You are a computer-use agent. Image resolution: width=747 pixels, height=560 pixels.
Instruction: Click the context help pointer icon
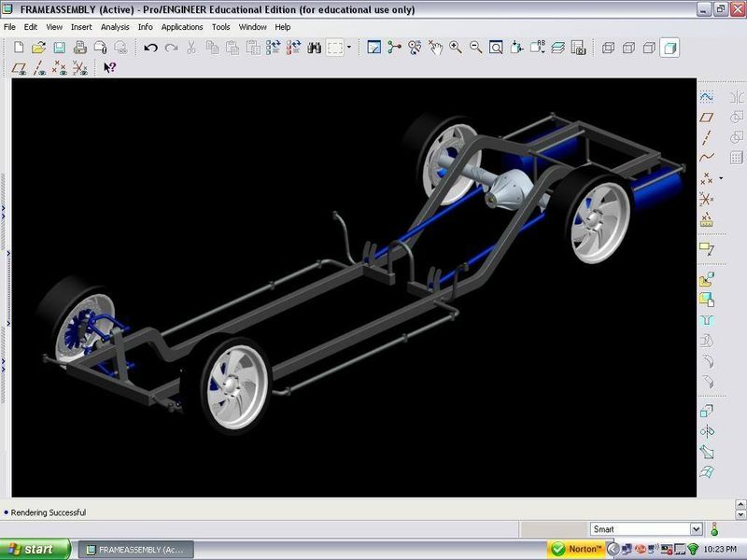pos(109,68)
